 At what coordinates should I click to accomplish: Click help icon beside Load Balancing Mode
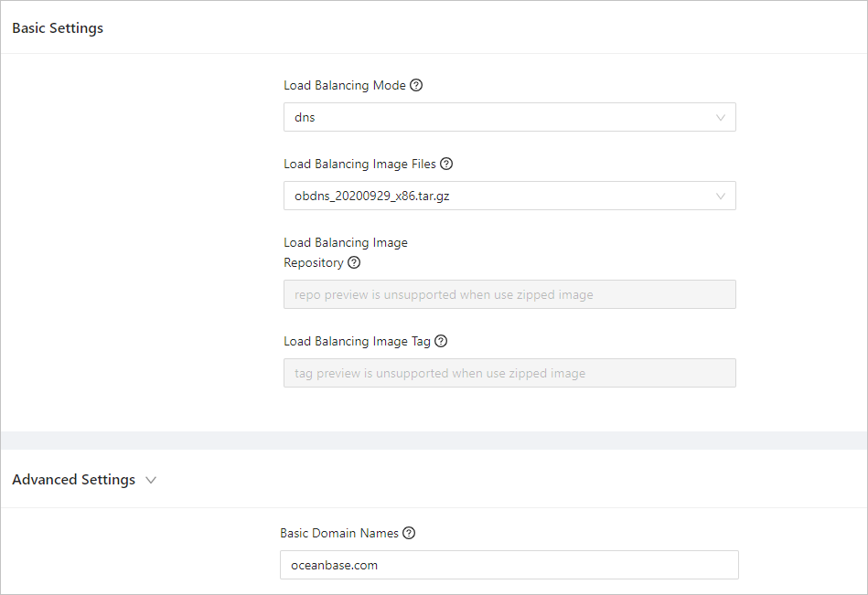coord(416,86)
